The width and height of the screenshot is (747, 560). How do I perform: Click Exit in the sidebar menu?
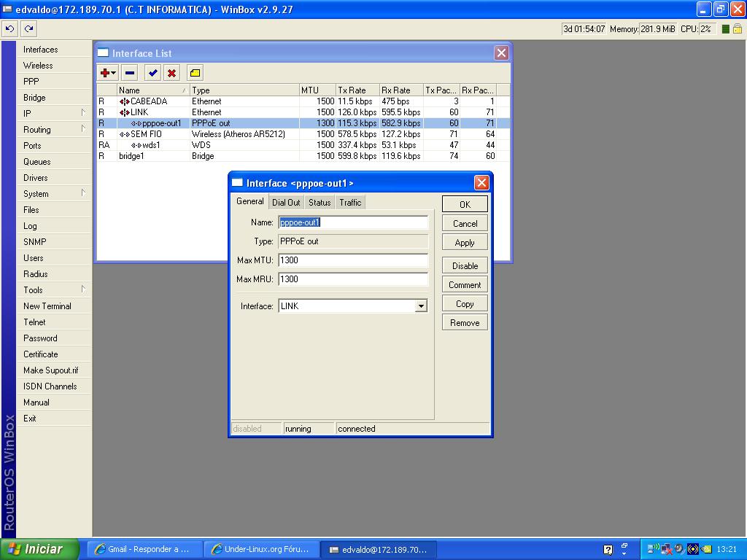pos(54,419)
